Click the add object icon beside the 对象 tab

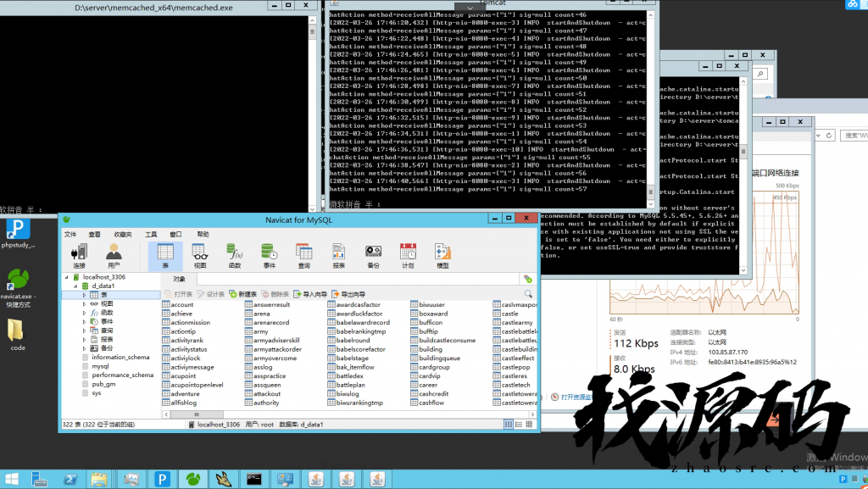527,279
